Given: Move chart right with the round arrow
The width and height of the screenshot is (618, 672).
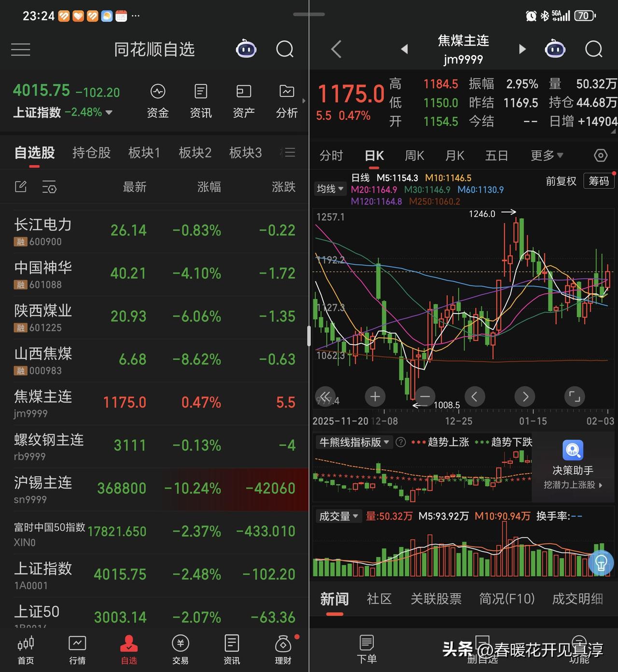Looking at the screenshot, I should pyautogui.click(x=525, y=397).
